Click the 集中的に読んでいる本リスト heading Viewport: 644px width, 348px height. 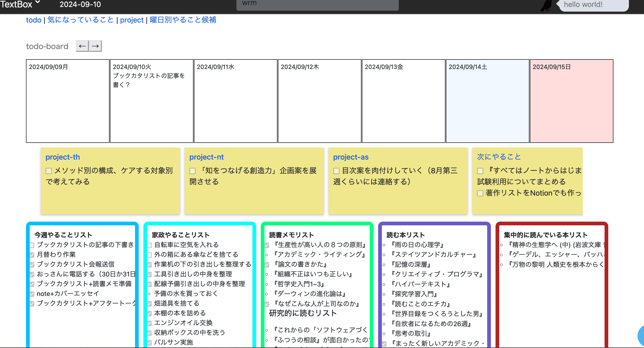(546, 235)
